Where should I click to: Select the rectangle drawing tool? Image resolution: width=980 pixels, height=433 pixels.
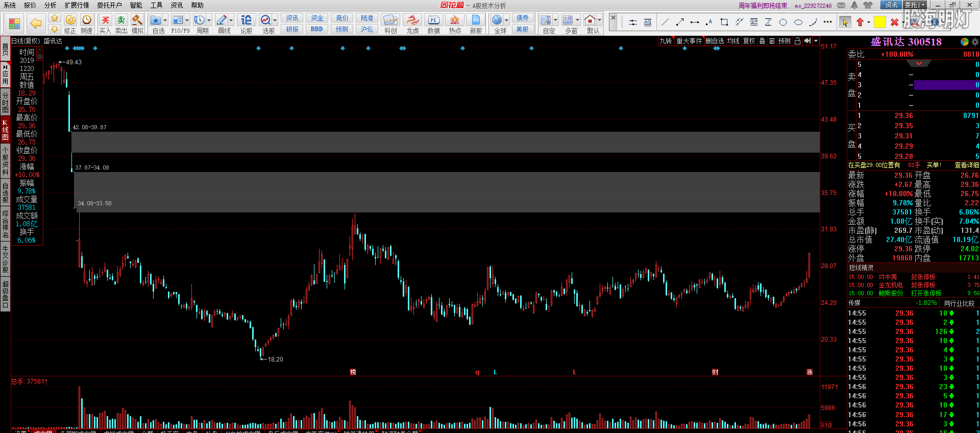click(724, 22)
